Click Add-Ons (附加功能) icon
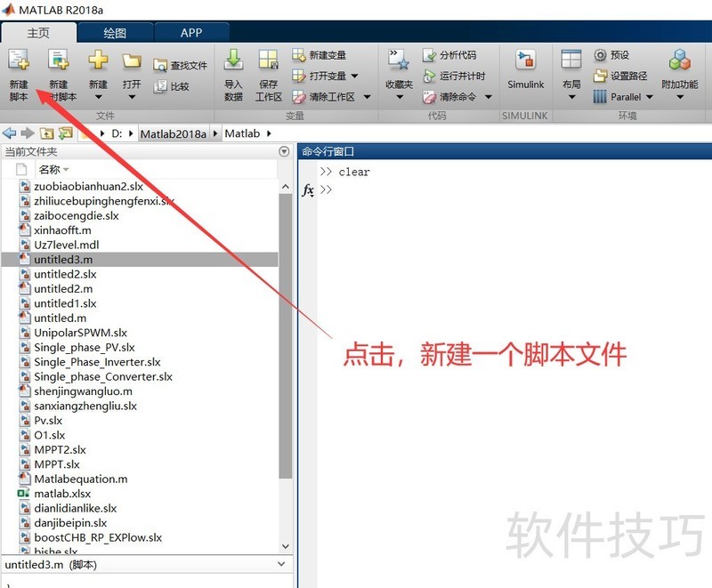Image resolution: width=712 pixels, height=588 pixels. [x=680, y=60]
